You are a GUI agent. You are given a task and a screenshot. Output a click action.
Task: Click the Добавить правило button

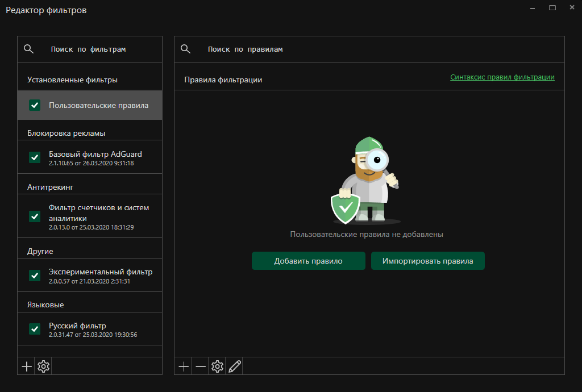coord(309,261)
